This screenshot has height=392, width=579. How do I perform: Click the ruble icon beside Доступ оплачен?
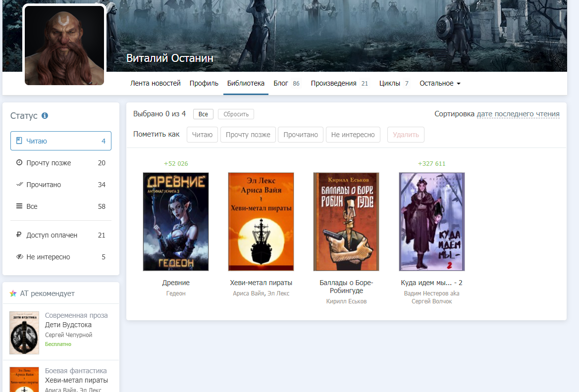click(x=19, y=235)
